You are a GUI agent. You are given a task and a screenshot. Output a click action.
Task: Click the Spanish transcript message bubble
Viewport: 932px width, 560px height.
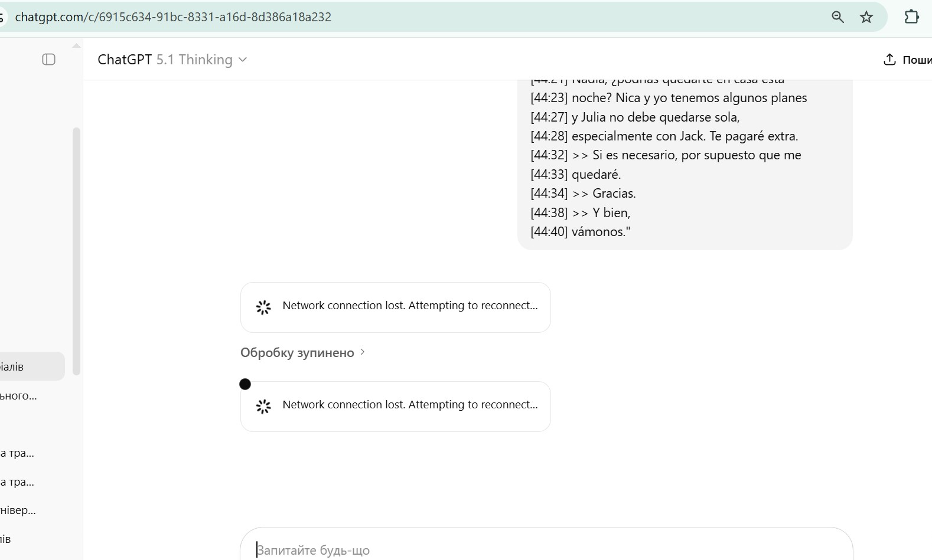click(x=685, y=165)
